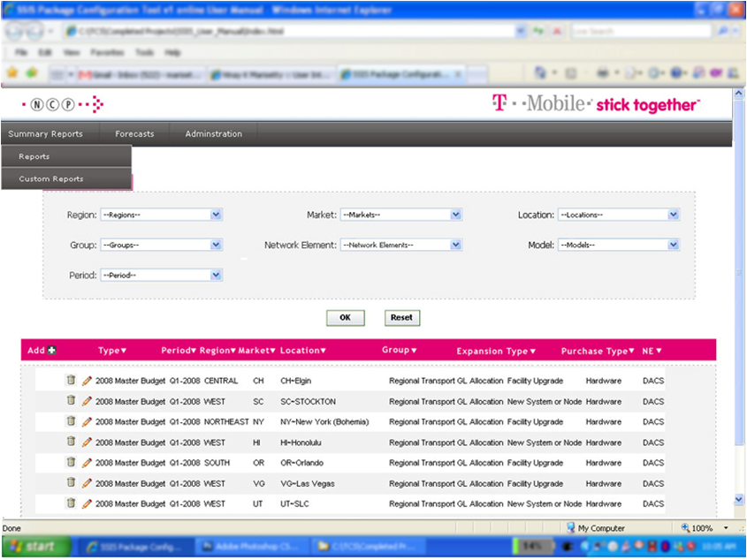Viewport: 747px width, 560px height.
Task: Select Reports from the submenu
Action: pyautogui.click(x=66, y=156)
